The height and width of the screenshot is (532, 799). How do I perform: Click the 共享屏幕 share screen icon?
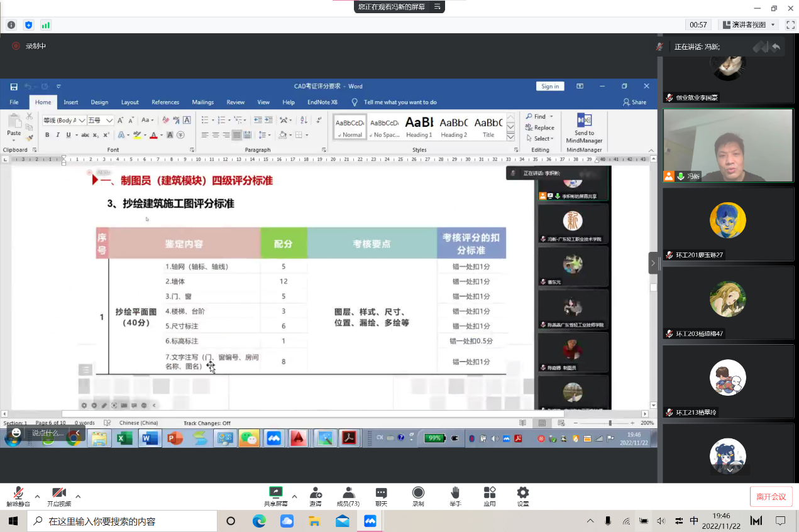click(275, 496)
